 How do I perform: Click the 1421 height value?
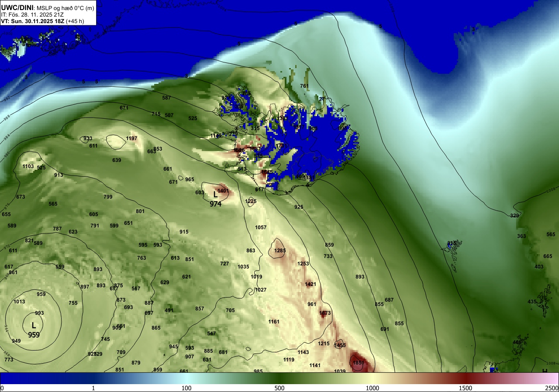[x=311, y=284]
